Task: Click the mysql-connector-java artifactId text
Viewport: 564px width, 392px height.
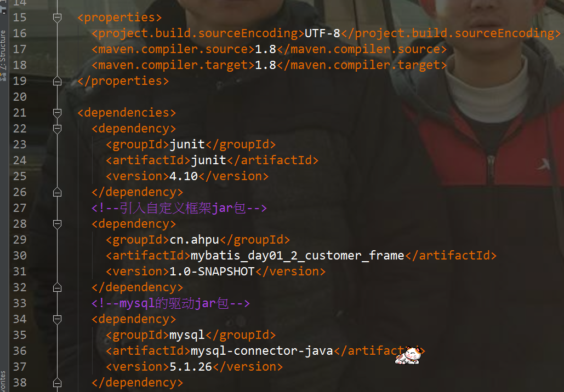Action: click(262, 351)
